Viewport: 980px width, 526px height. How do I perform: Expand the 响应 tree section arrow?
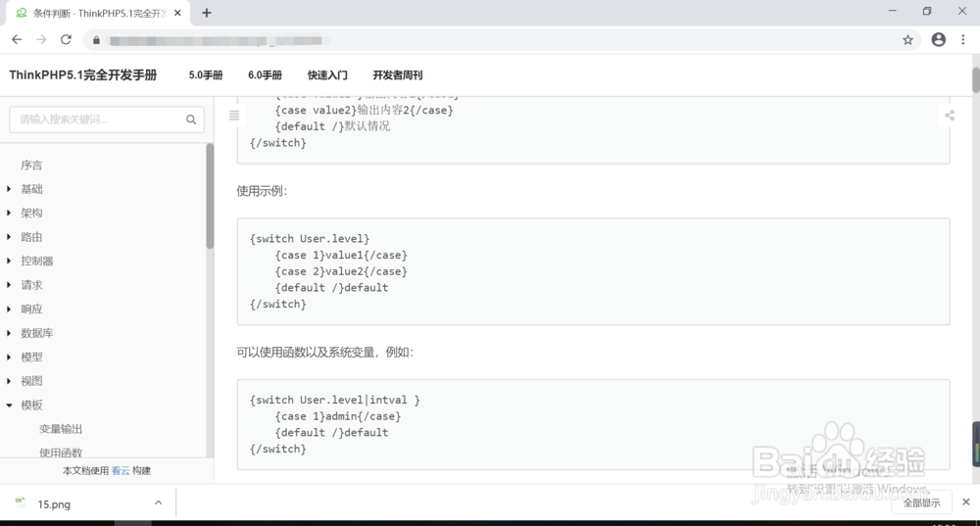9,309
